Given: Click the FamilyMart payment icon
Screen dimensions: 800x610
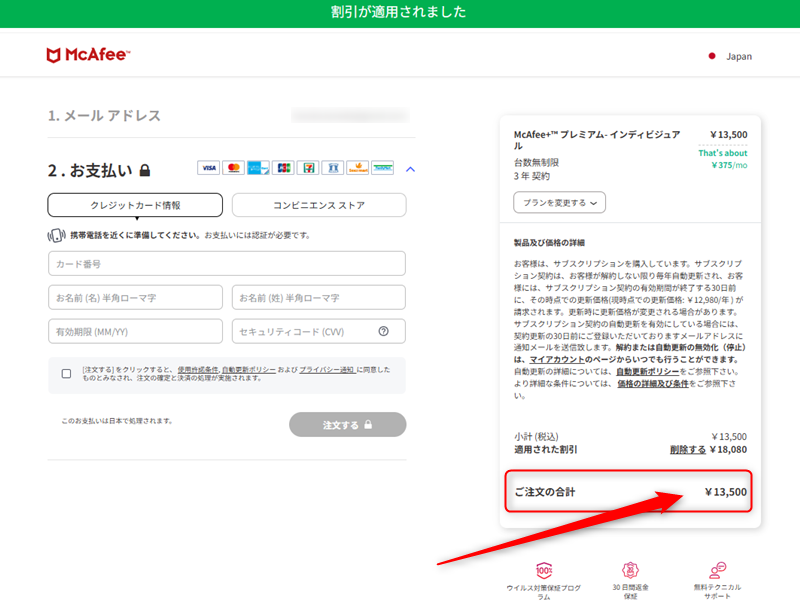Looking at the screenshot, I should point(383,168).
